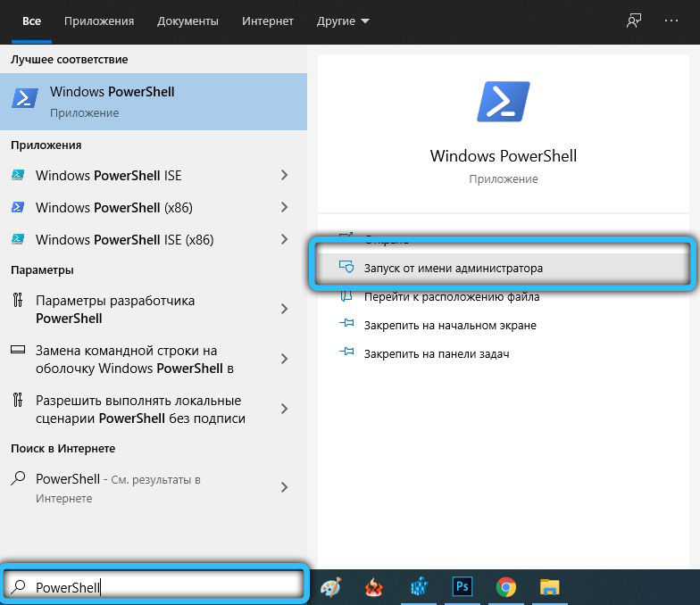The width and height of the screenshot is (700, 605).
Task: Expand arrow for PowerShell internet results
Action: pos(284,487)
